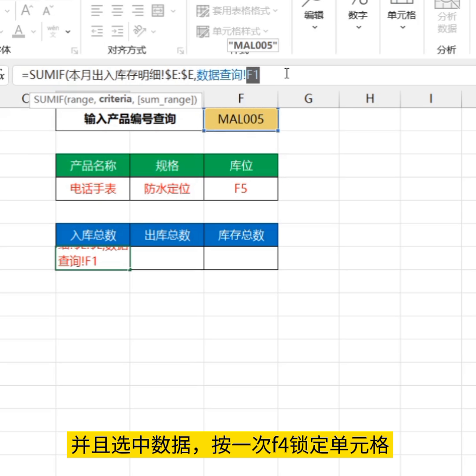
Task: Select empty cell under 出库总数
Action: [167, 258]
